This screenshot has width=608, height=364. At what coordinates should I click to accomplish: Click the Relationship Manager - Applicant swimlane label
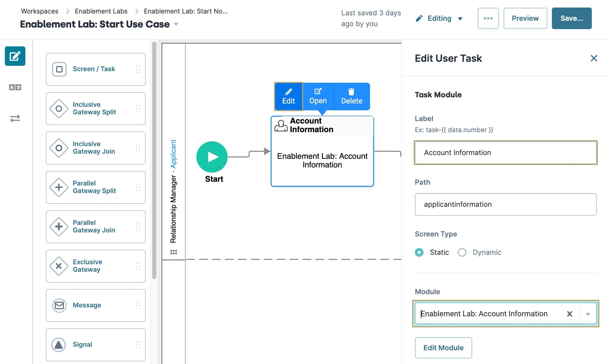(x=173, y=191)
